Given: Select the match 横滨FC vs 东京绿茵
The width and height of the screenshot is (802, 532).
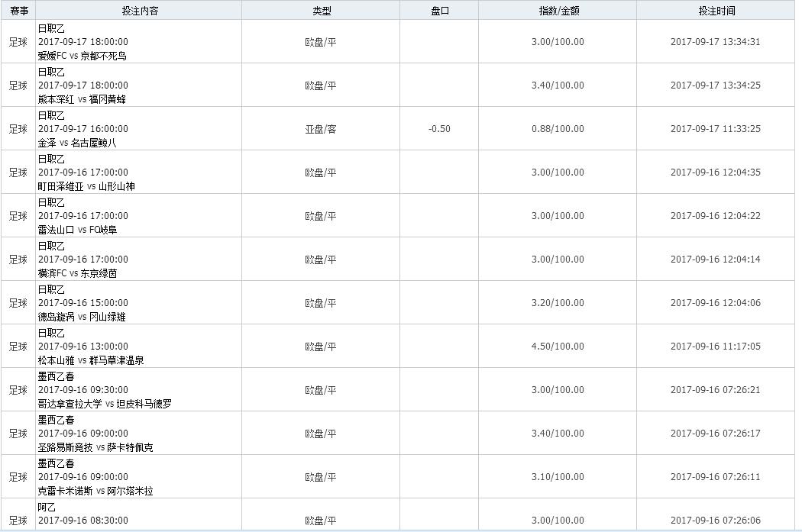Looking at the screenshot, I should [x=77, y=273].
